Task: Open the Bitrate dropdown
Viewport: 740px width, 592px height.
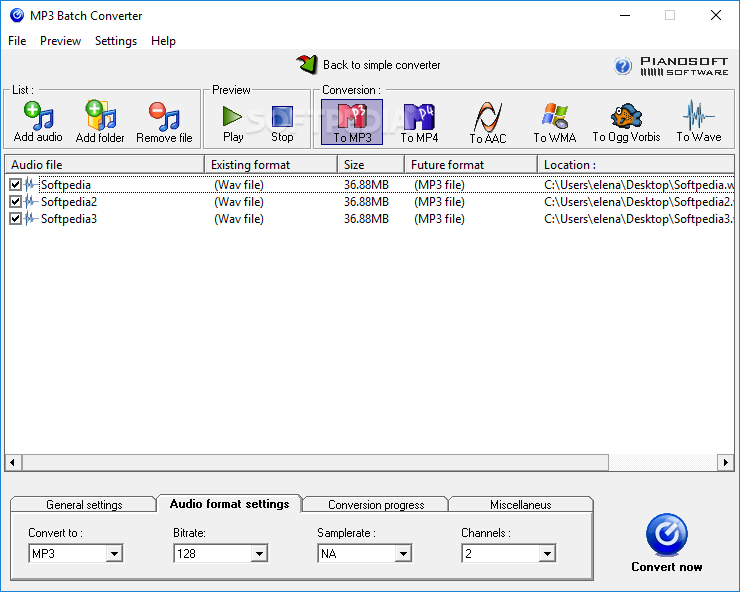Action: tap(259, 554)
